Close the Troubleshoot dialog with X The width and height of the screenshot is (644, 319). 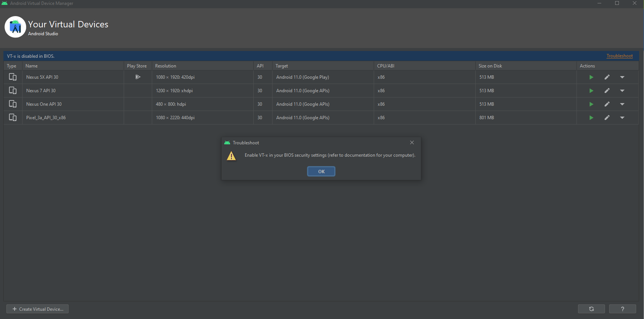coord(412,142)
